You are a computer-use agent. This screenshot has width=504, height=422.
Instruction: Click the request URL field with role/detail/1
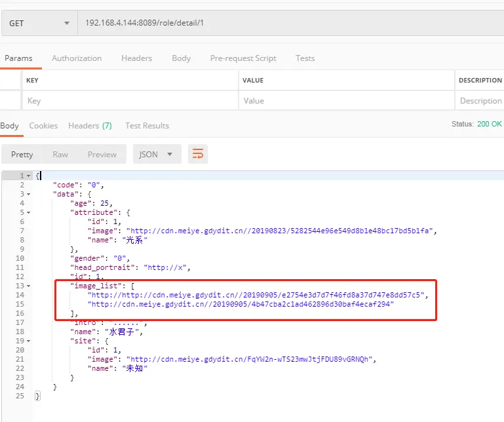click(290, 23)
